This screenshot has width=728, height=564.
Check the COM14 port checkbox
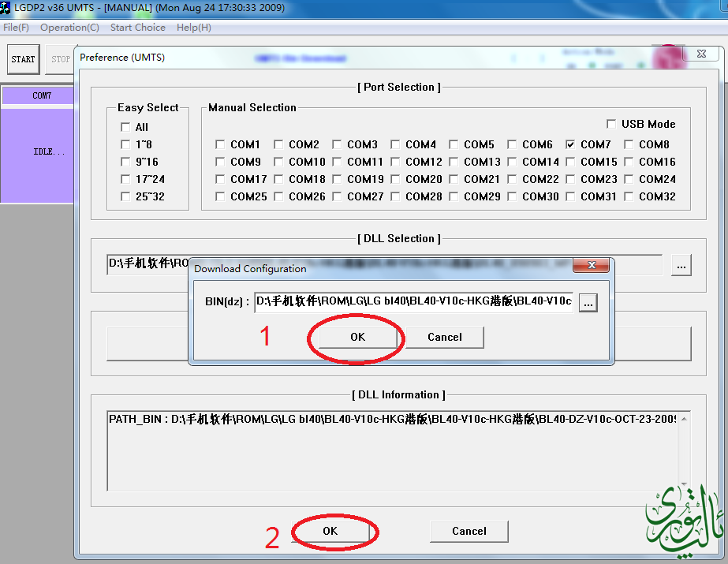[512, 162]
